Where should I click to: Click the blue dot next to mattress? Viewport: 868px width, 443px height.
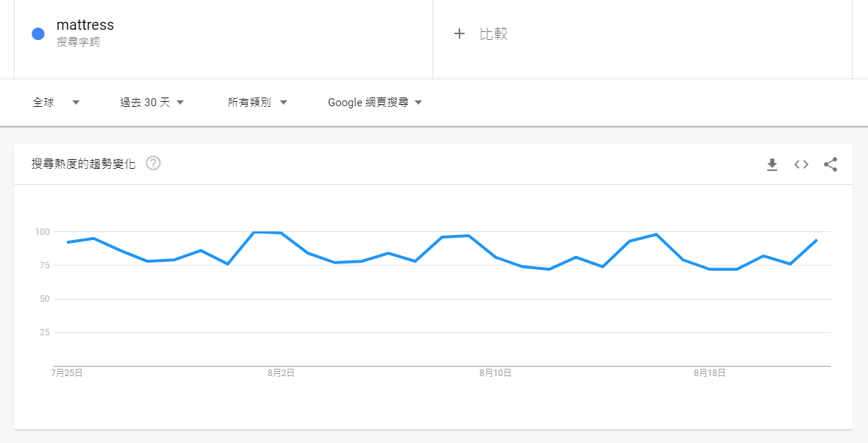pyautogui.click(x=38, y=33)
